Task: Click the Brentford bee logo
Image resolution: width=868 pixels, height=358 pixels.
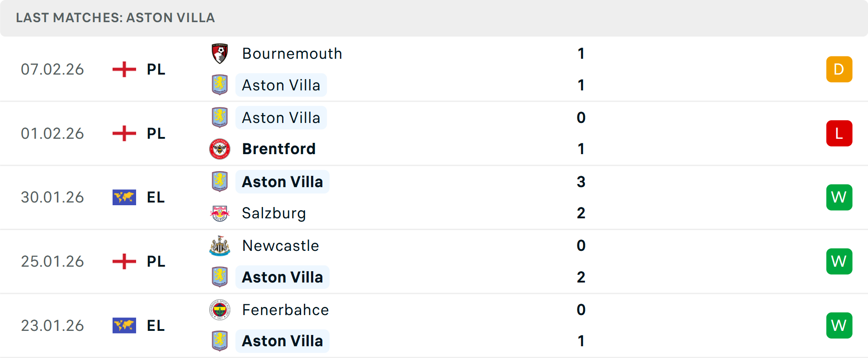Action: click(x=220, y=149)
